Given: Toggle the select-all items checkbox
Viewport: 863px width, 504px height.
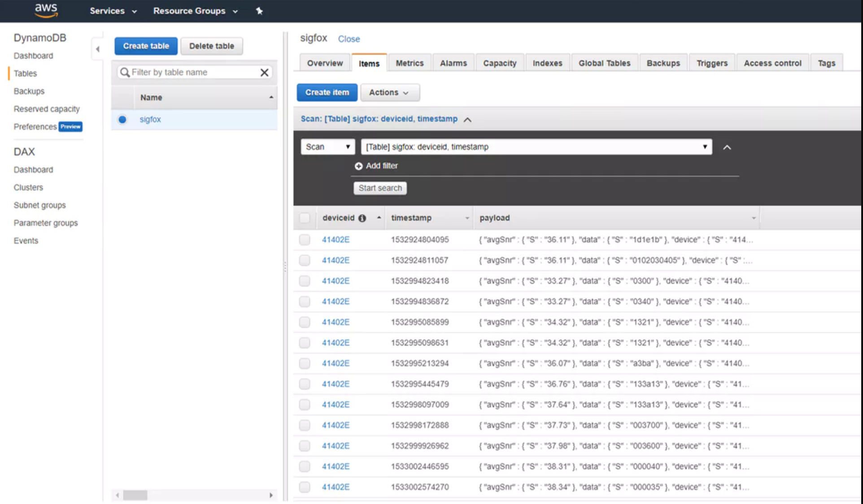Looking at the screenshot, I should [305, 218].
